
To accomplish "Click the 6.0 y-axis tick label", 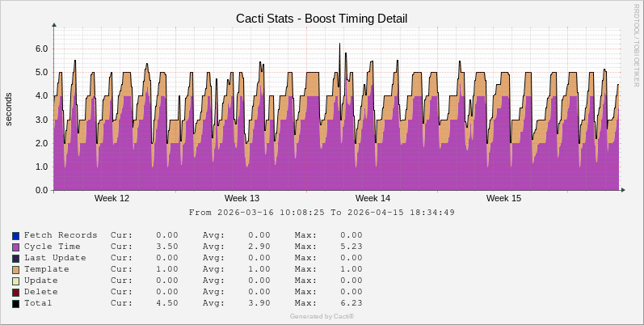I will pyautogui.click(x=41, y=49).
